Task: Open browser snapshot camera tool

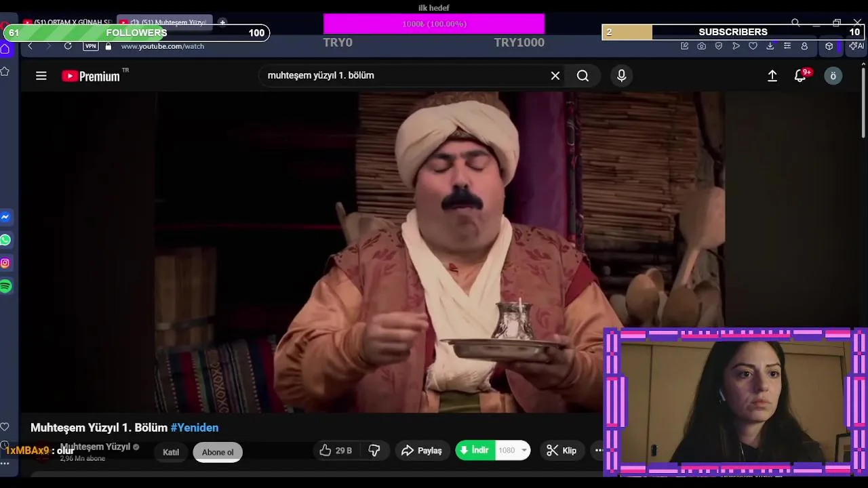Action: click(701, 46)
